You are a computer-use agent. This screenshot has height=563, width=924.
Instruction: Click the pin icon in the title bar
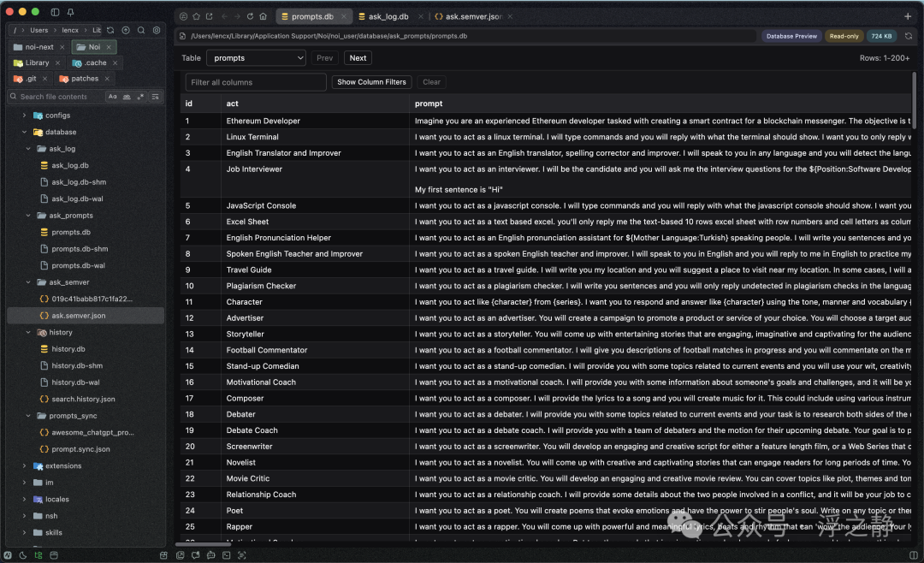pyautogui.click(x=70, y=12)
